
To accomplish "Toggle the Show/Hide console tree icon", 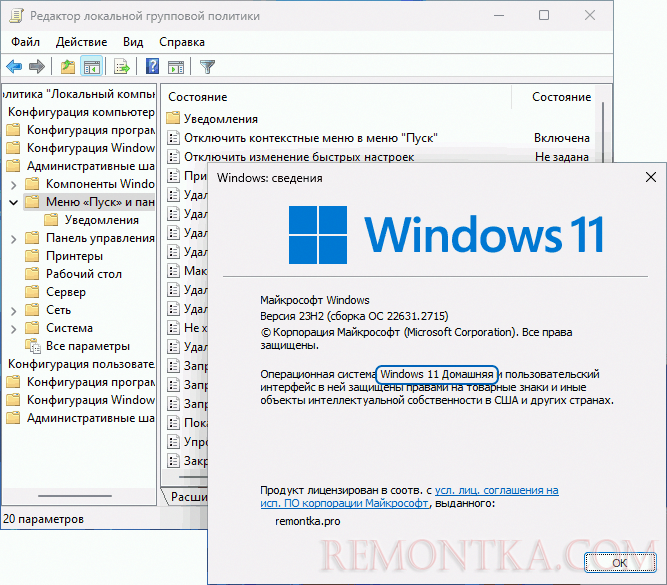I will click(x=92, y=66).
